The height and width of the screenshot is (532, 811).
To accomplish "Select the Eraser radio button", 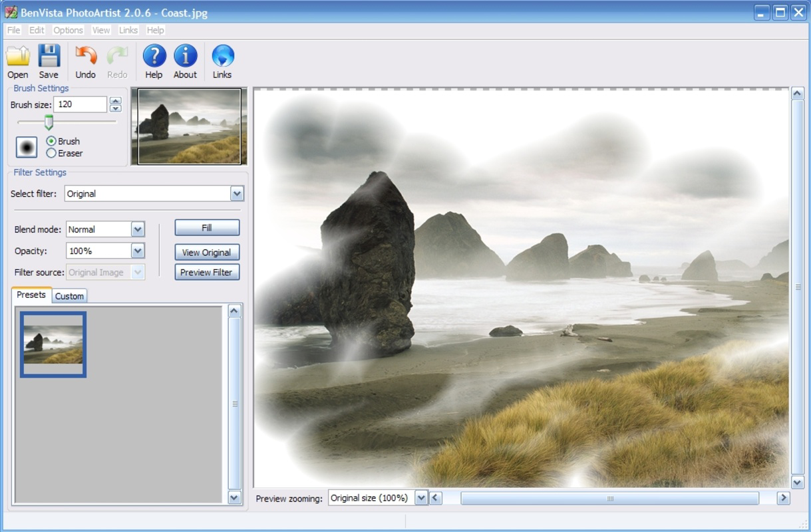I will [51, 153].
